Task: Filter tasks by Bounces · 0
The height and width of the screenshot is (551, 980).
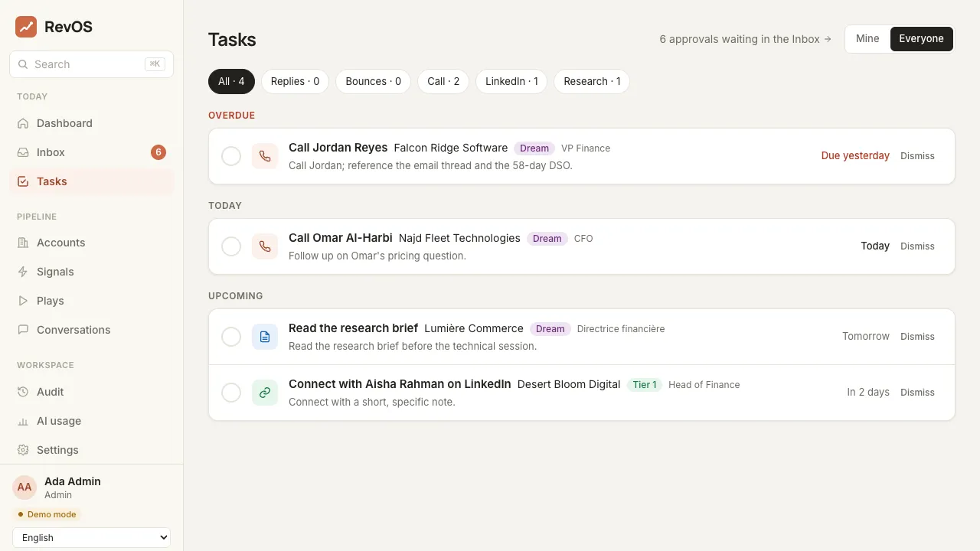Action: tap(374, 81)
